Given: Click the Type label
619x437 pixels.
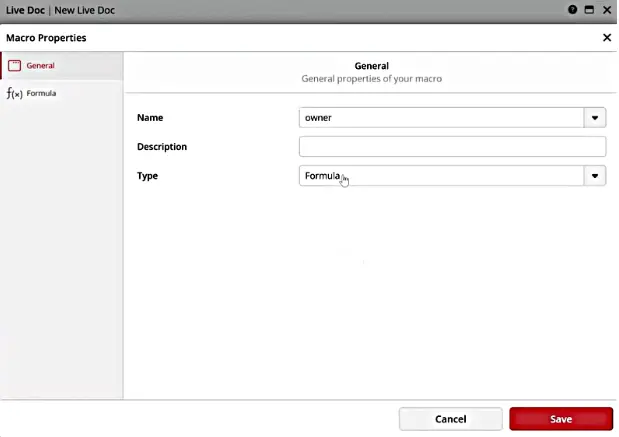Looking at the screenshot, I should tap(147, 176).
